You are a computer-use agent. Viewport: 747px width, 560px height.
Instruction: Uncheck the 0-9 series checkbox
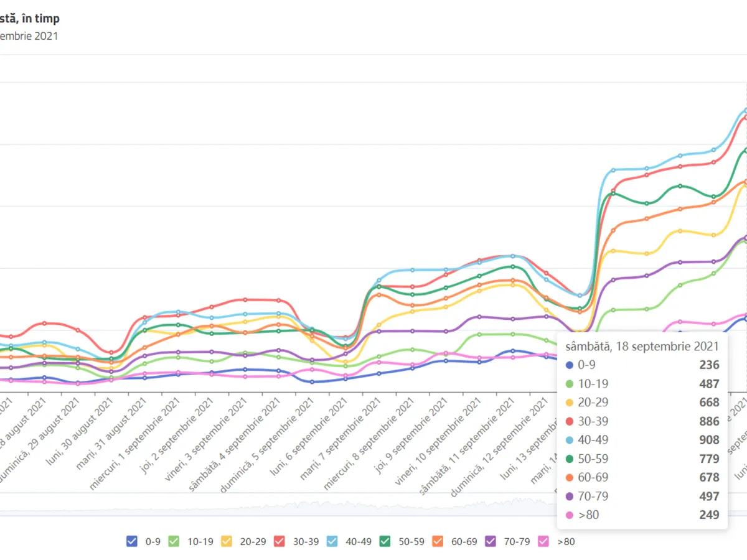point(131,541)
